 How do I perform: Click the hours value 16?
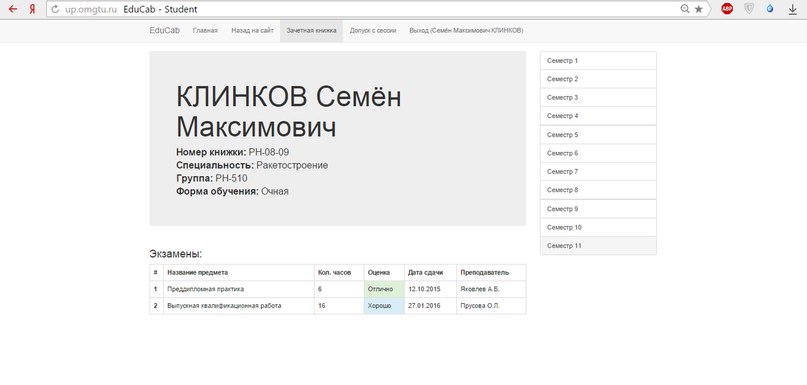[x=322, y=306]
